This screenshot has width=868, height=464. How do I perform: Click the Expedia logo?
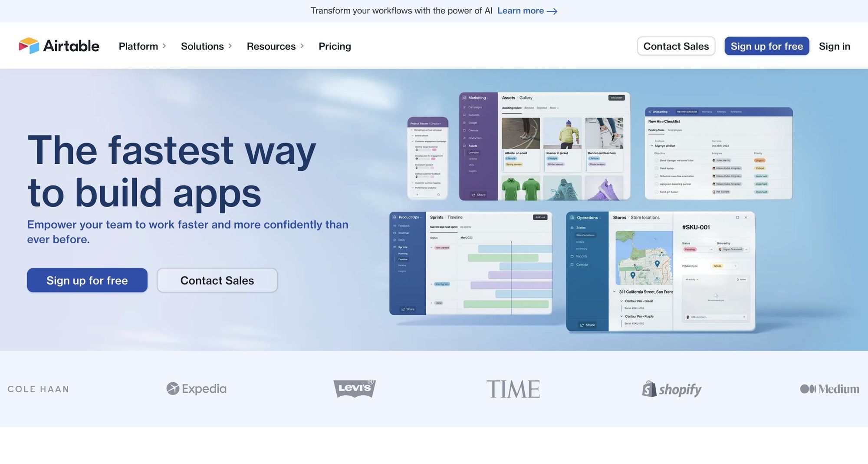point(196,389)
